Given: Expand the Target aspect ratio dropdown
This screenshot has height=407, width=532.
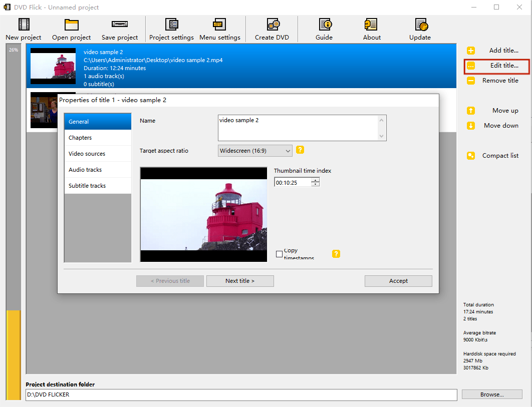Looking at the screenshot, I should [x=288, y=151].
